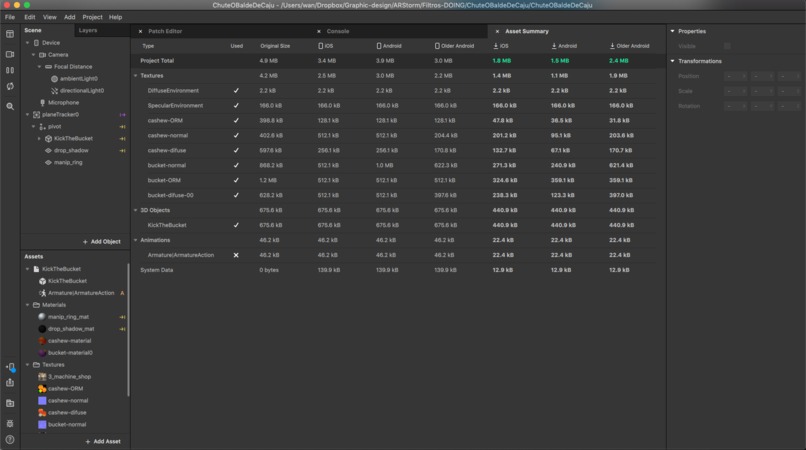
Task: Collapse the Textures folder in Assets
Action: (28, 365)
